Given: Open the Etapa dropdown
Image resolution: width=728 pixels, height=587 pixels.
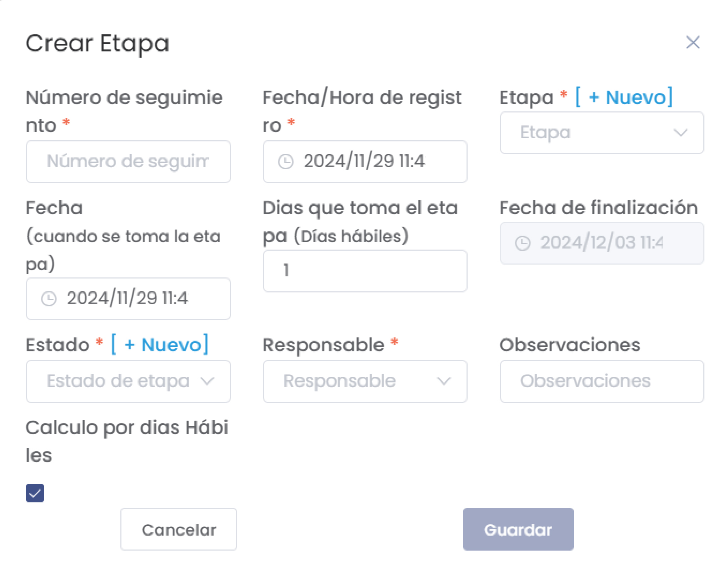Looking at the screenshot, I should tap(601, 132).
